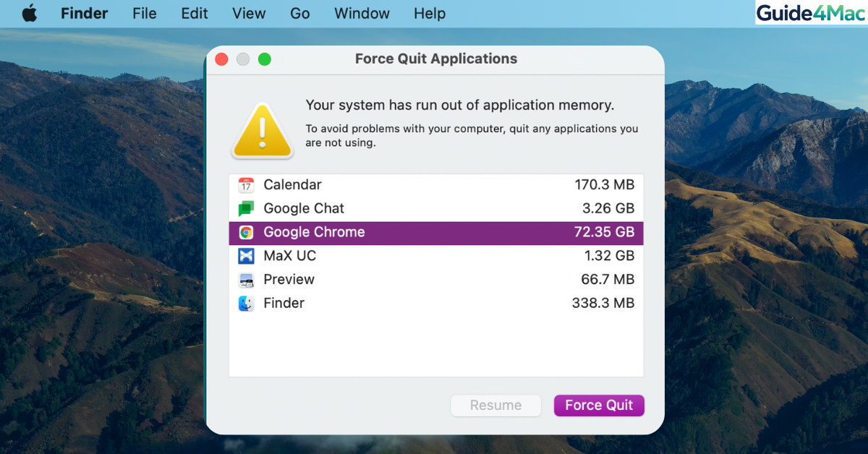Click the yellow warning triangle icon
Screen dimensions: 868x454
(262, 131)
